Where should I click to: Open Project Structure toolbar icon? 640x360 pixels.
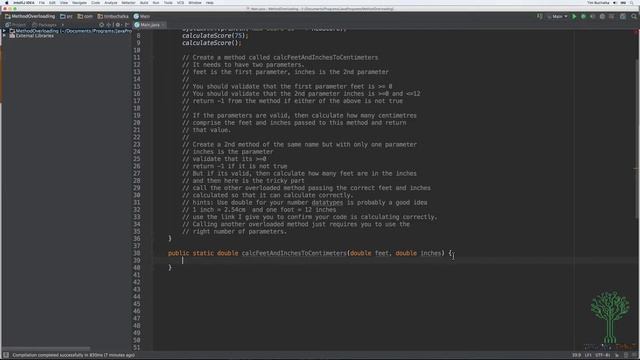click(623, 16)
